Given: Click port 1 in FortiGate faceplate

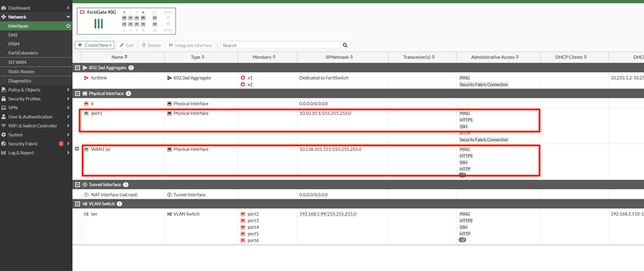Looking at the screenshot, I should coord(124,18).
